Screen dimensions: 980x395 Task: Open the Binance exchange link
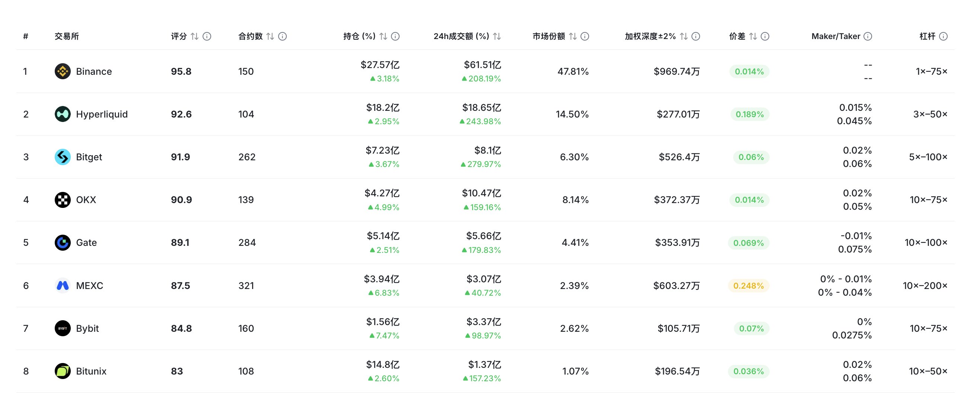click(94, 71)
